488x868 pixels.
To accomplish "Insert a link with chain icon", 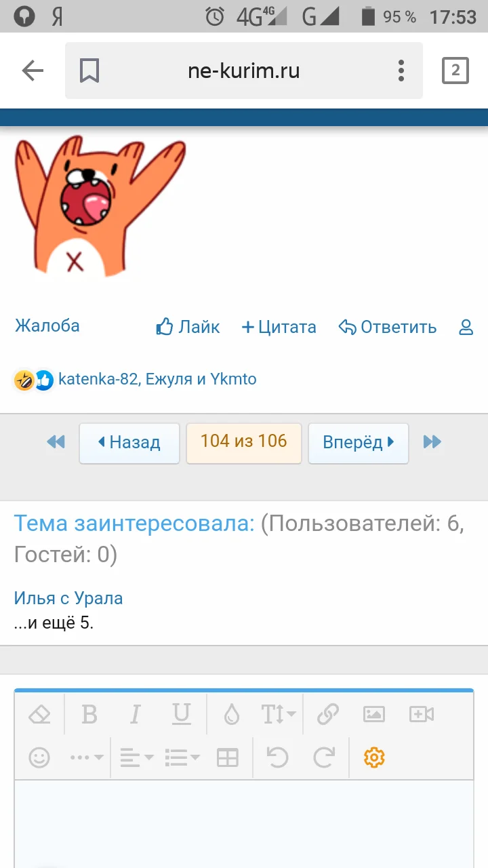I will (x=328, y=714).
